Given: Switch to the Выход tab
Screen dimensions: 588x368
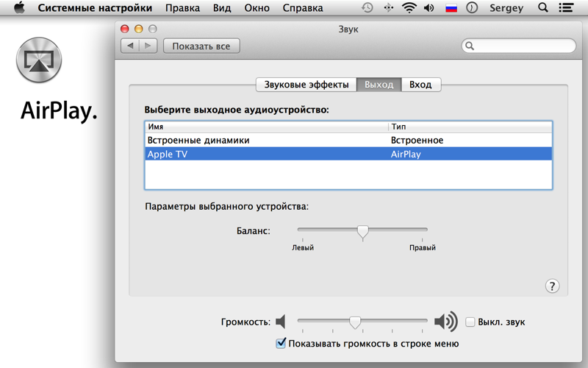Looking at the screenshot, I should [x=379, y=85].
